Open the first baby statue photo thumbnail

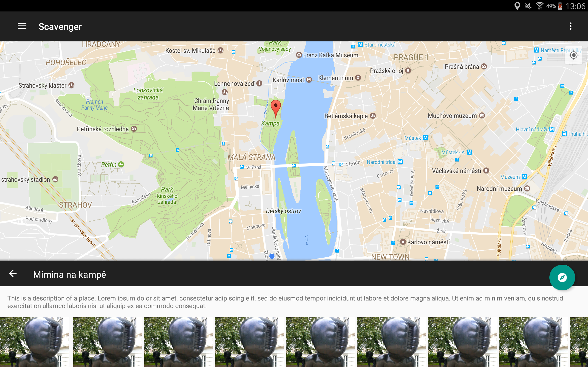(34, 342)
